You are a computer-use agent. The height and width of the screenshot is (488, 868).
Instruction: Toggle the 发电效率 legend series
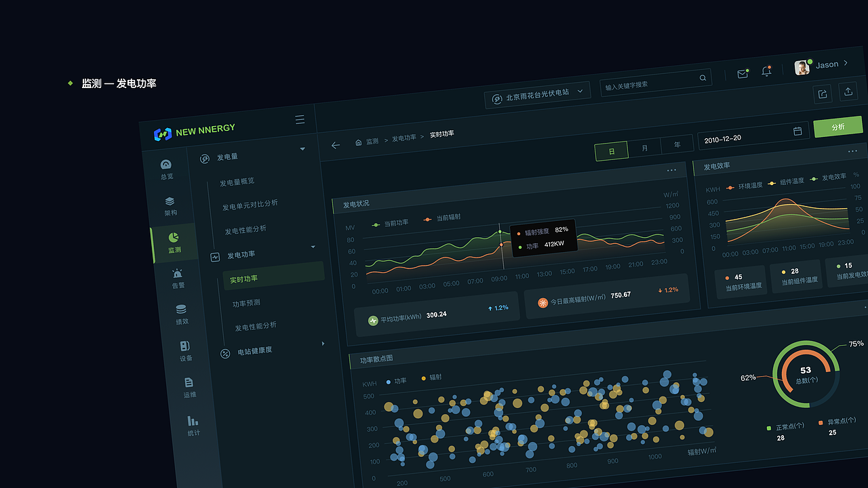tap(828, 177)
